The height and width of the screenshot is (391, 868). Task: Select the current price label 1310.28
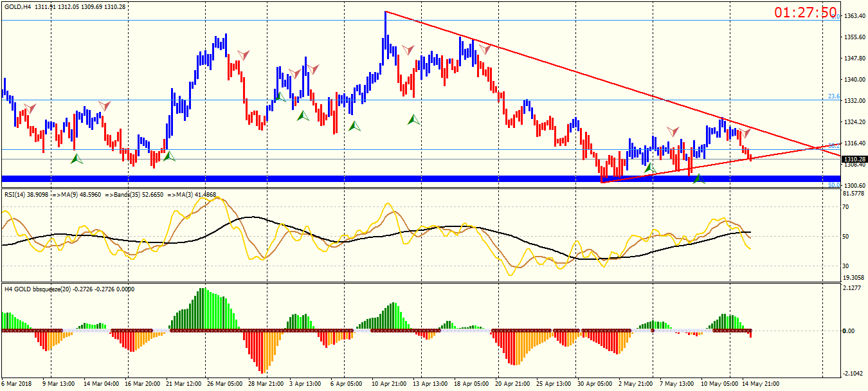click(x=854, y=159)
